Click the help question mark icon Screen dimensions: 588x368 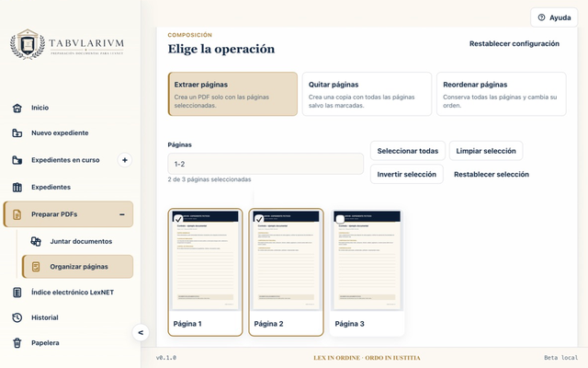pos(541,17)
